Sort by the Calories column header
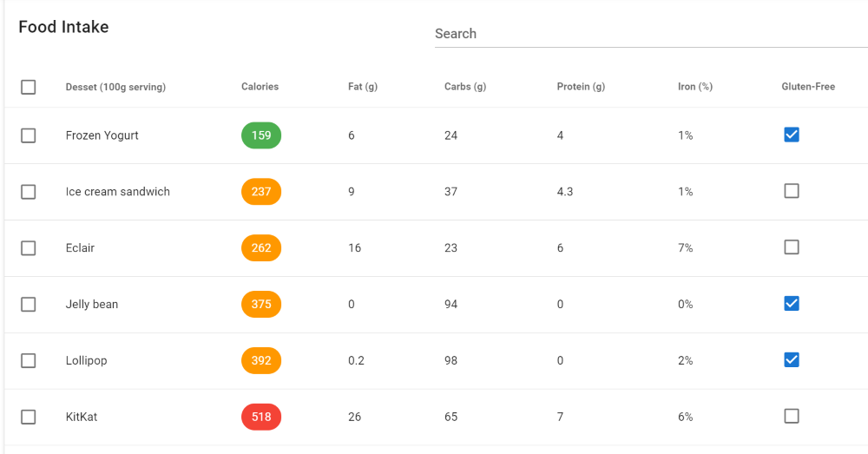The height and width of the screenshot is (454, 868). pos(260,87)
